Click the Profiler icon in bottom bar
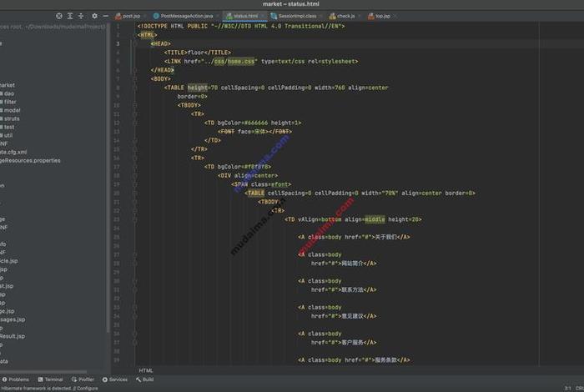The image size is (584, 392). click(74, 379)
